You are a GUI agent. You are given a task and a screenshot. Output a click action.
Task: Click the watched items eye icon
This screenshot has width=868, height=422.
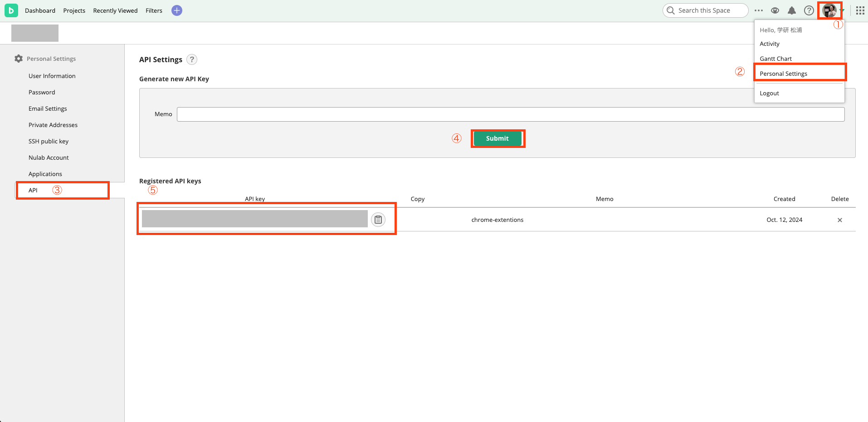[x=775, y=10]
